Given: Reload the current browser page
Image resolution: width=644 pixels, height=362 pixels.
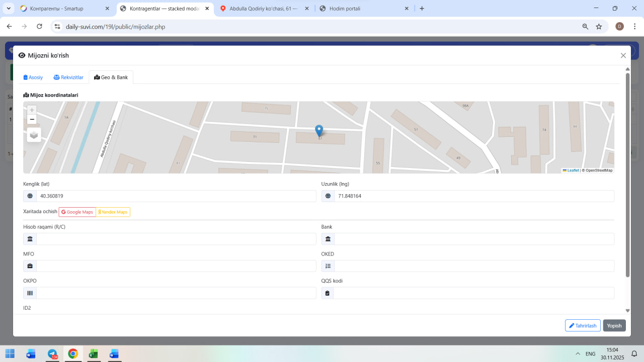Looking at the screenshot, I should click(39, 27).
